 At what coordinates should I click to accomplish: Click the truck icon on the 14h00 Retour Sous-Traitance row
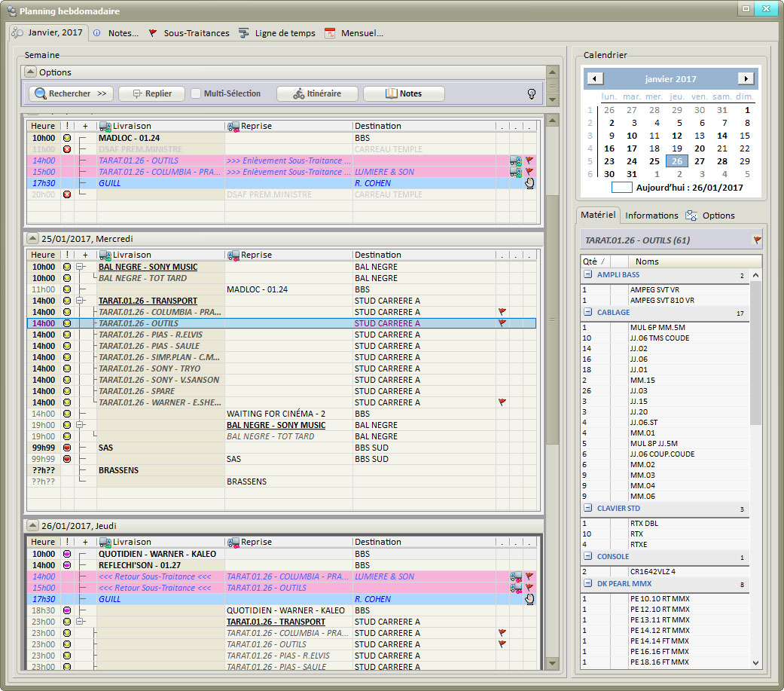click(516, 576)
